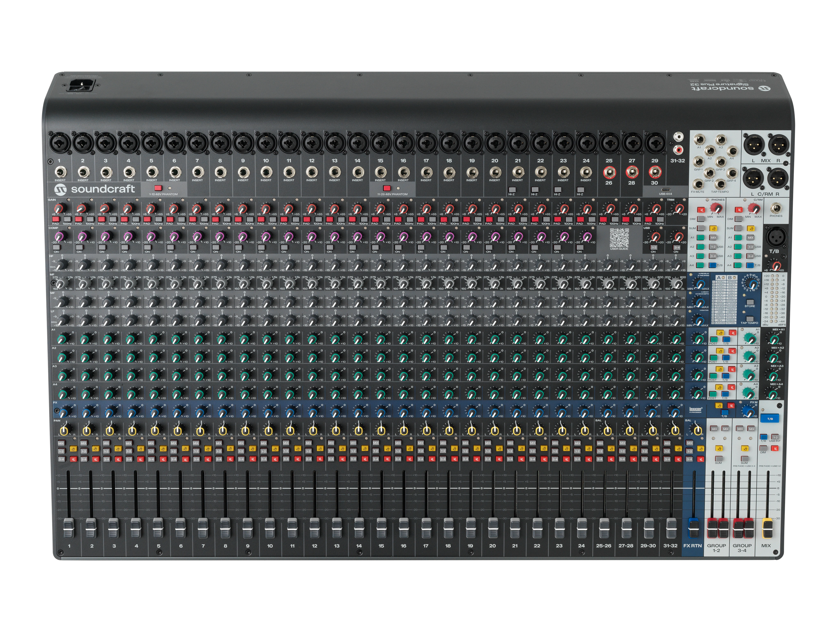
Task: Tap the yellow ear button in PHONES section
Action: pos(713,229)
